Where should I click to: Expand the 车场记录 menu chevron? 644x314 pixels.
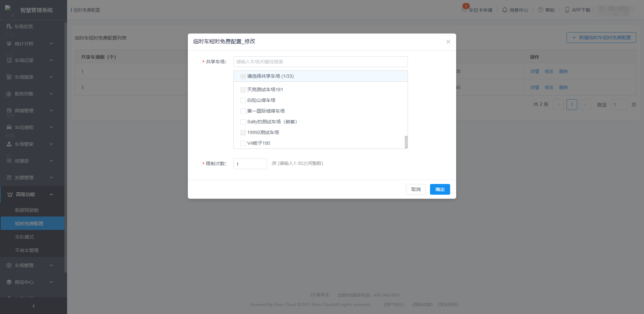(51, 60)
